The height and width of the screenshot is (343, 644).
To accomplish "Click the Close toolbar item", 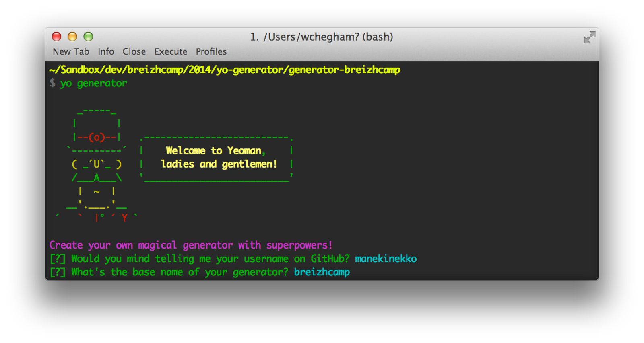I will tap(134, 51).
